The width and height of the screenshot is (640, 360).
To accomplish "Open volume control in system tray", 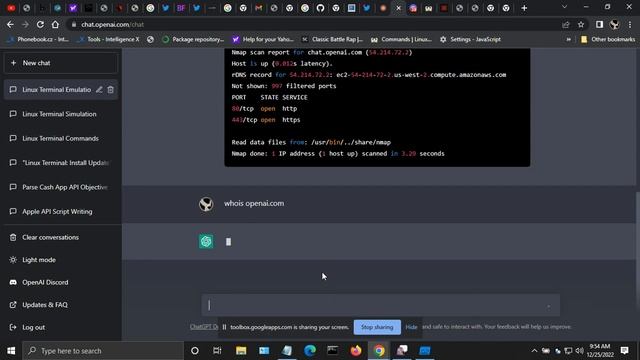I will tap(580, 351).
